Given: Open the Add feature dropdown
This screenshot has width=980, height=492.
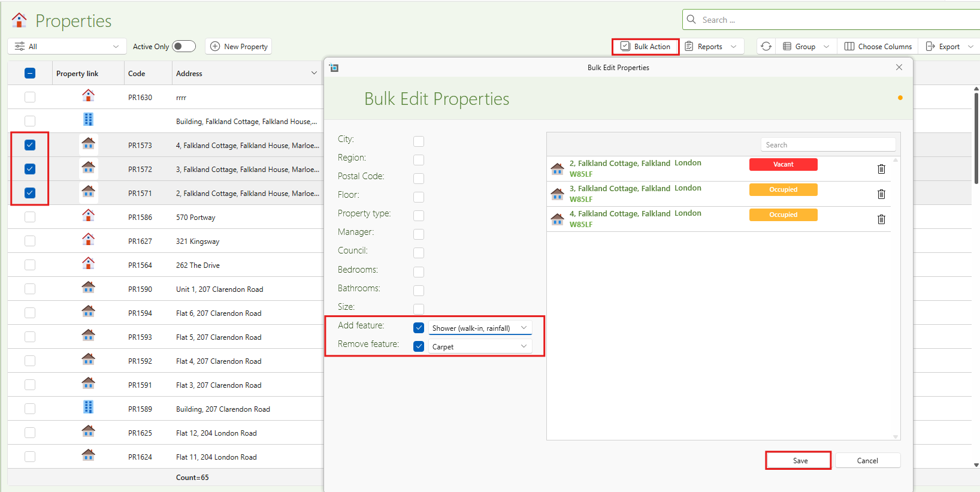Looking at the screenshot, I should 480,328.
